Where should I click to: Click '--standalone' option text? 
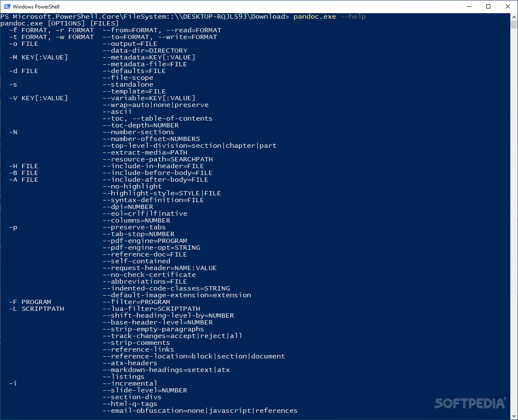[128, 85]
